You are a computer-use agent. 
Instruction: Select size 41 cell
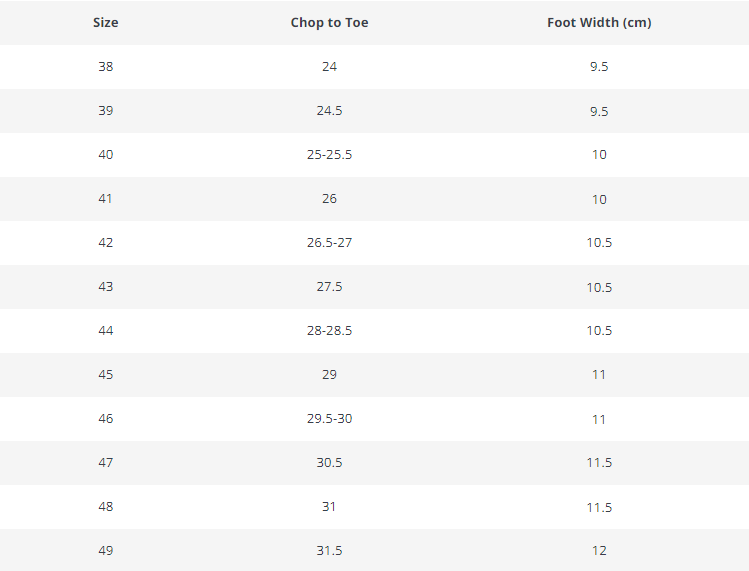pyautogui.click(x=106, y=198)
